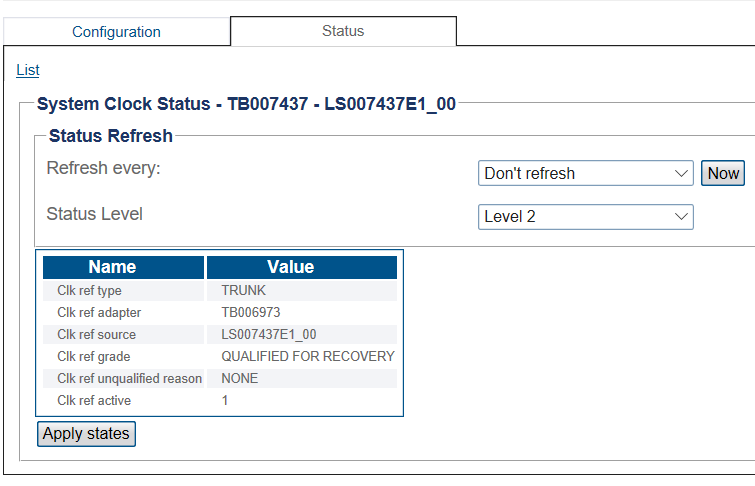Open the List link
Viewport: 755px width, 486px height.
pos(28,70)
